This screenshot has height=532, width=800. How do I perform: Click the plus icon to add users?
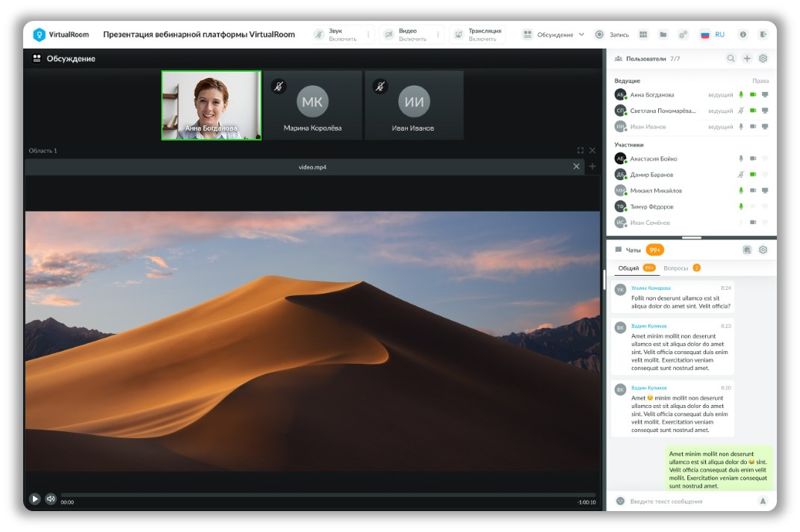click(747, 58)
